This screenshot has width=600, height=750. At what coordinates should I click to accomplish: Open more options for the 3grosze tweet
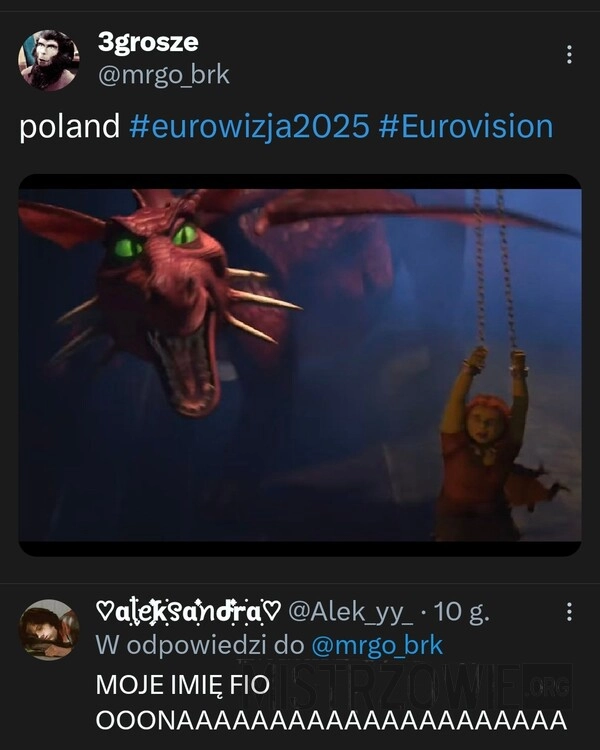pyautogui.click(x=569, y=55)
